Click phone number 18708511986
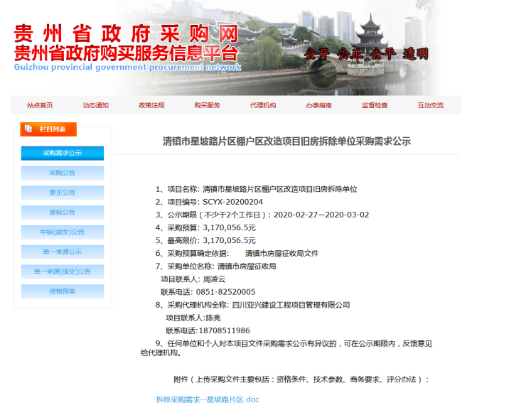 (x=225, y=330)
